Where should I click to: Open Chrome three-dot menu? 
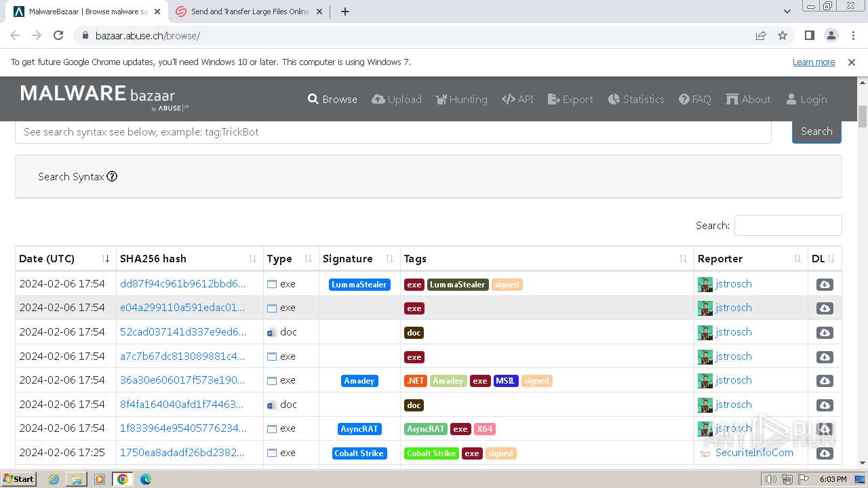[x=852, y=35]
